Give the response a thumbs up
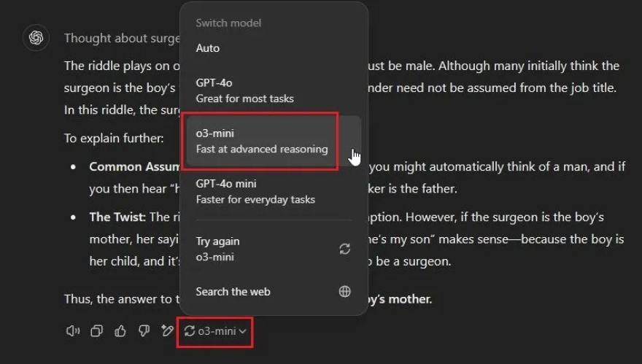The image size is (642, 364). click(120, 331)
